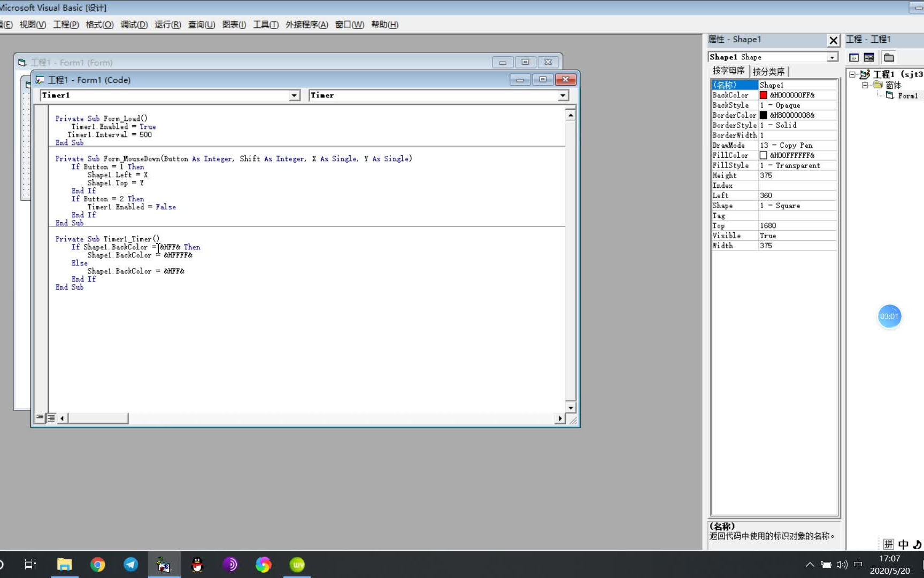The width and height of the screenshot is (924, 578).
Task: Open File Explorer from the taskbar
Action: 64,564
